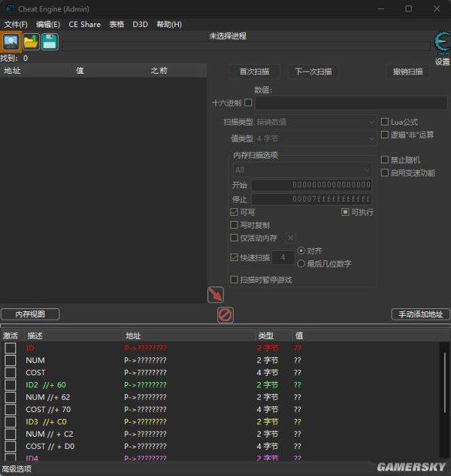The image size is (451, 476).
Task: Select 对齐 radio button
Action: point(301,250)
